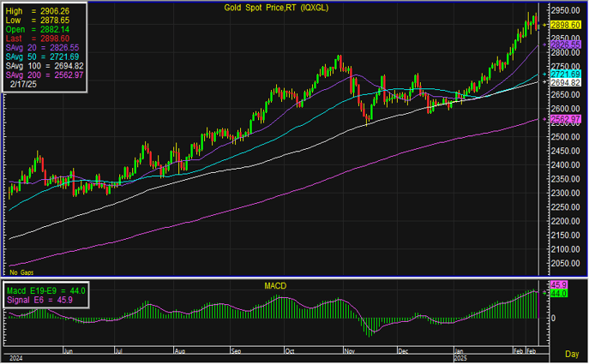Click the MACD signal value tag 45.9
The width and height of the screenshot is (589, 364).
point(557,284)
